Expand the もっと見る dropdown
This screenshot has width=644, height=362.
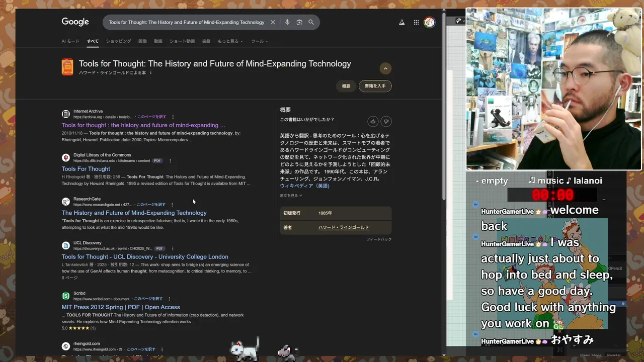pos(230,41)
